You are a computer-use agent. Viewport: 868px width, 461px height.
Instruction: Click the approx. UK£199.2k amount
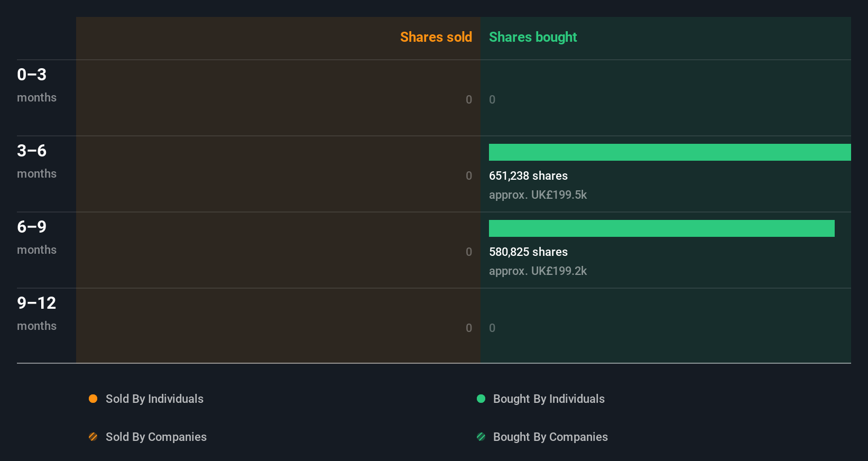point(538,271)
